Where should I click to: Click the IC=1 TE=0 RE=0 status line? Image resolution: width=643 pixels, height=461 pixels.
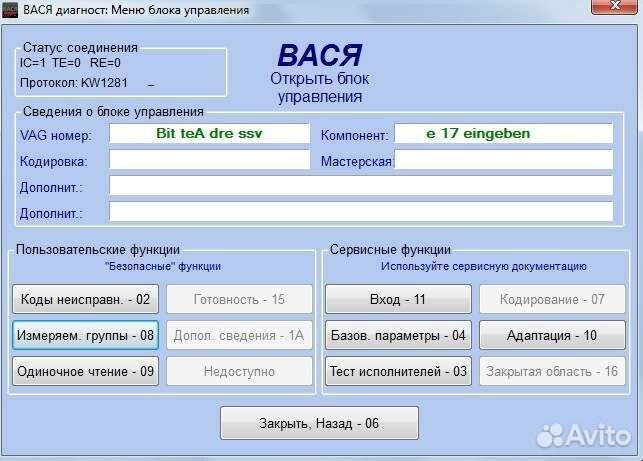[70, 63]
